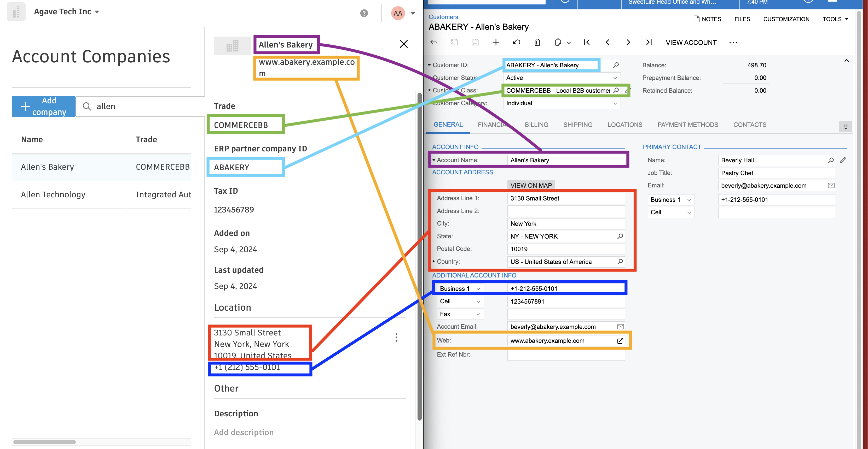The height and width of the screenshot is (449, 868).
Task: Open NOTES for this customer
Action: (x=707, y=19)
